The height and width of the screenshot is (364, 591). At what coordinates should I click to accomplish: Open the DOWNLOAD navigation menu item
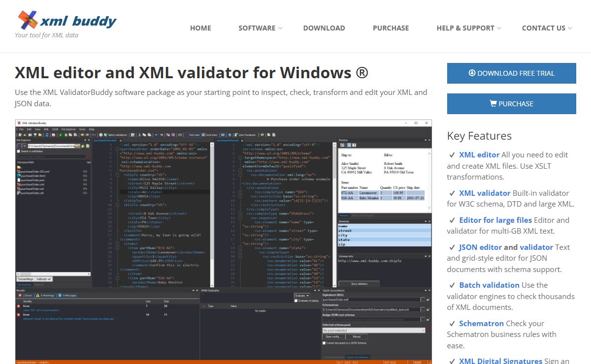(324, 28)
